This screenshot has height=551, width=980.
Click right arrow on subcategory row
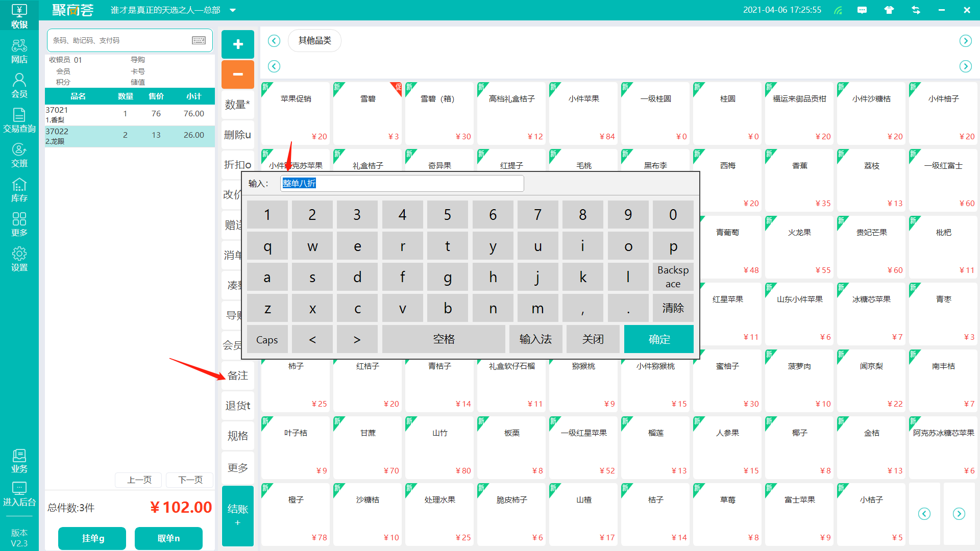tap(965, 66)
